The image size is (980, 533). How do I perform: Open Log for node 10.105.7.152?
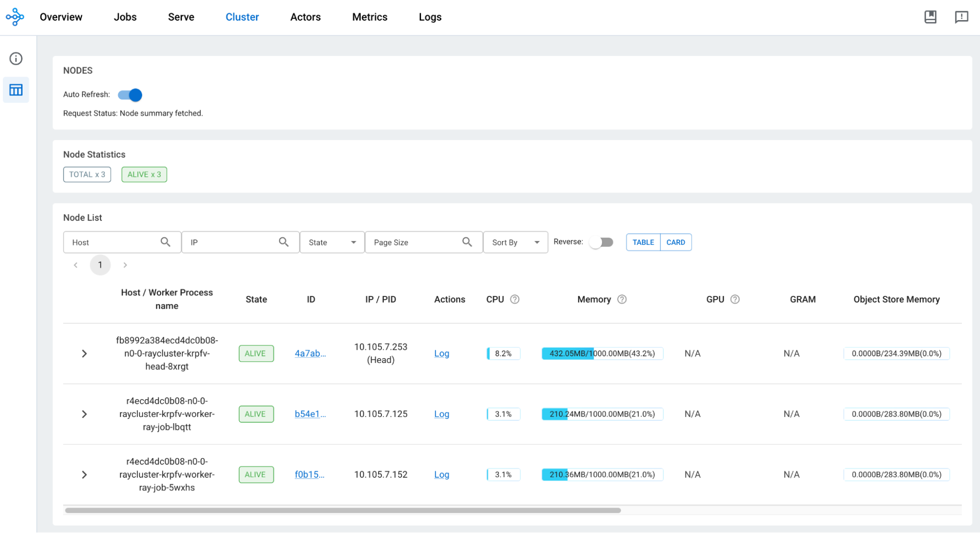click(442, 474)
